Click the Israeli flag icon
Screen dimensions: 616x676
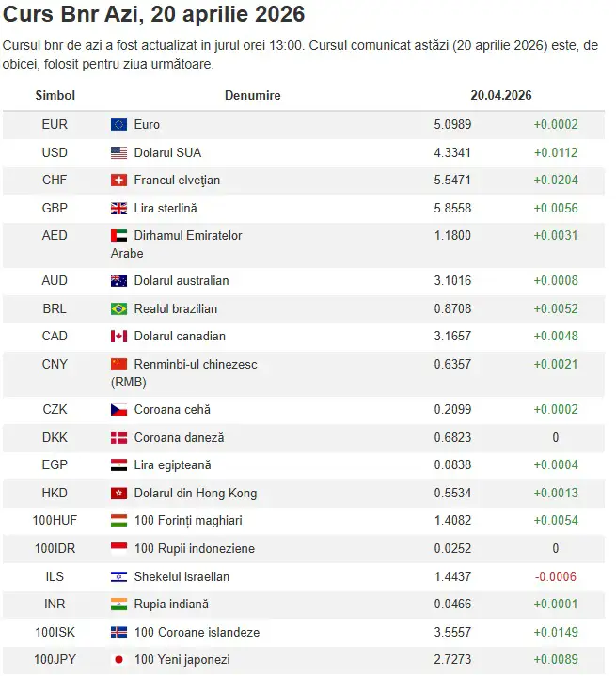[x=118, y=577]
